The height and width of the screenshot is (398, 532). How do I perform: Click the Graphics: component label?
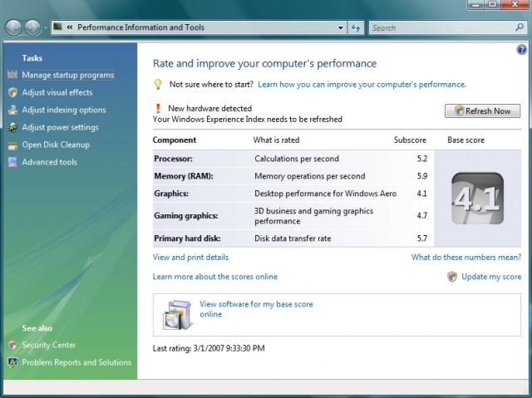(x=171, y=194)
